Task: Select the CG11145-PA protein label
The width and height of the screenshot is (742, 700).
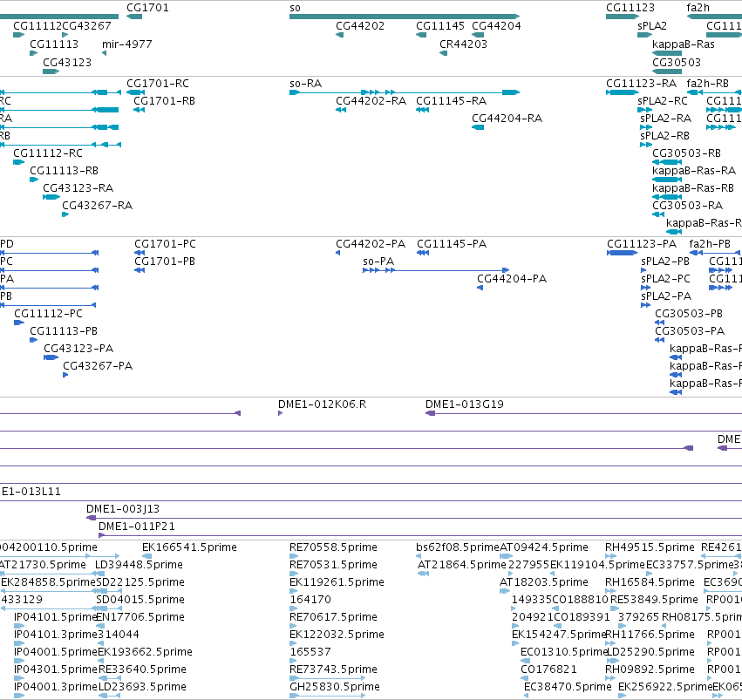Action: [x=452, y=244]
